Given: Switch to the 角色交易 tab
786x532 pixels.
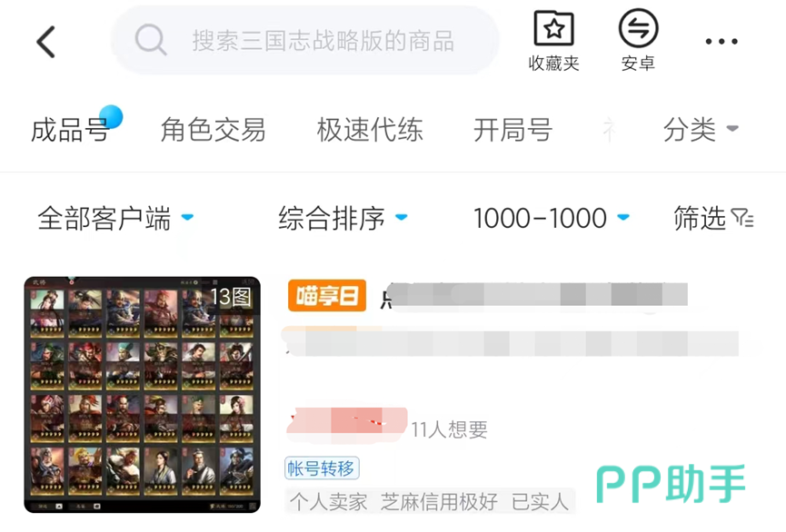Looking at the screenshot, I should (213, 130).
